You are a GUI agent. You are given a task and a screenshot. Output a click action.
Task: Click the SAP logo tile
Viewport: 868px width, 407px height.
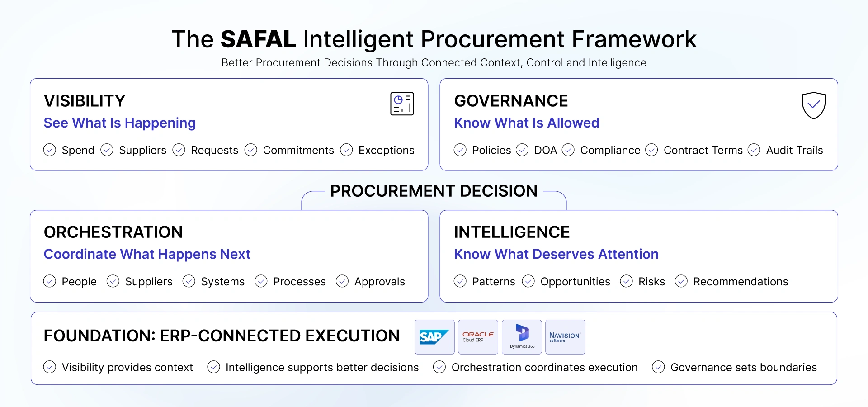click(x=434, y=337)
